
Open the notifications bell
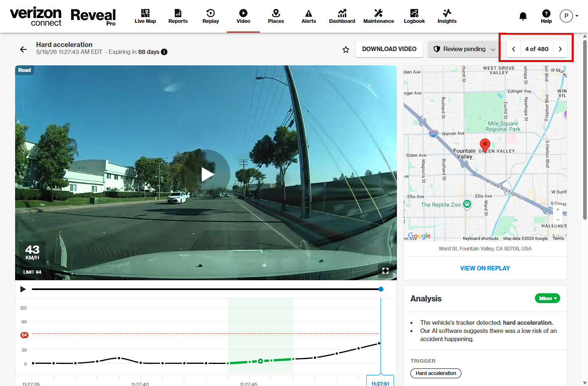523,16
